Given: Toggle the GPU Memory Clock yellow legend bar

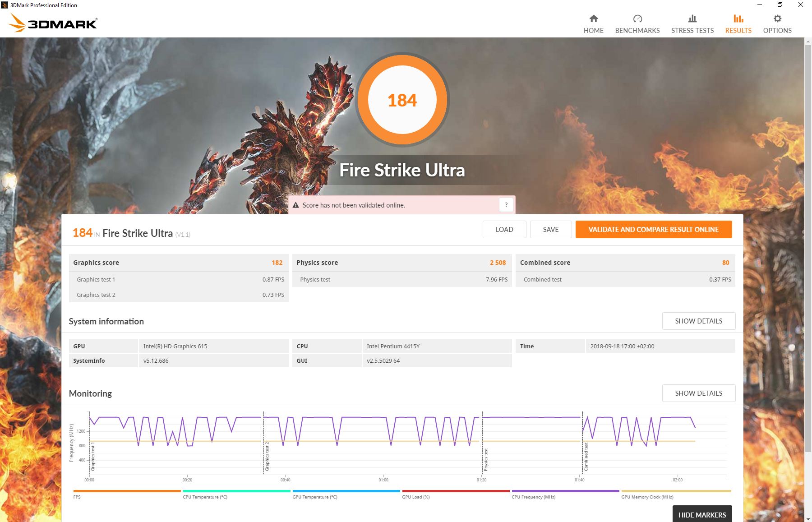Looking at the screenshot, I should tap(676, 491).
